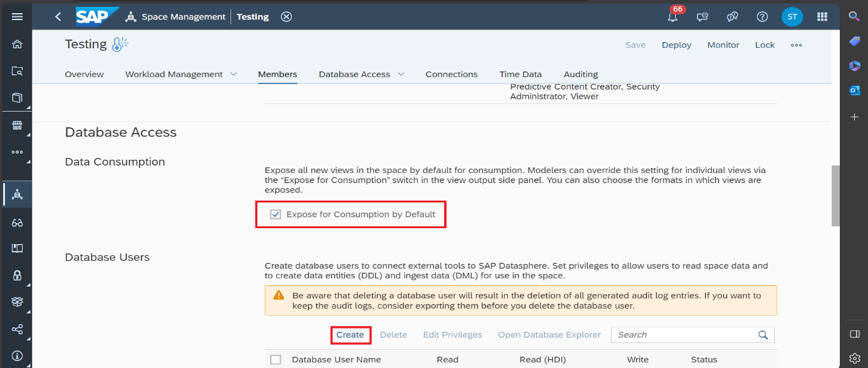Toggle Expose for Consumption by Default checkbox

[x=276, y=214]
